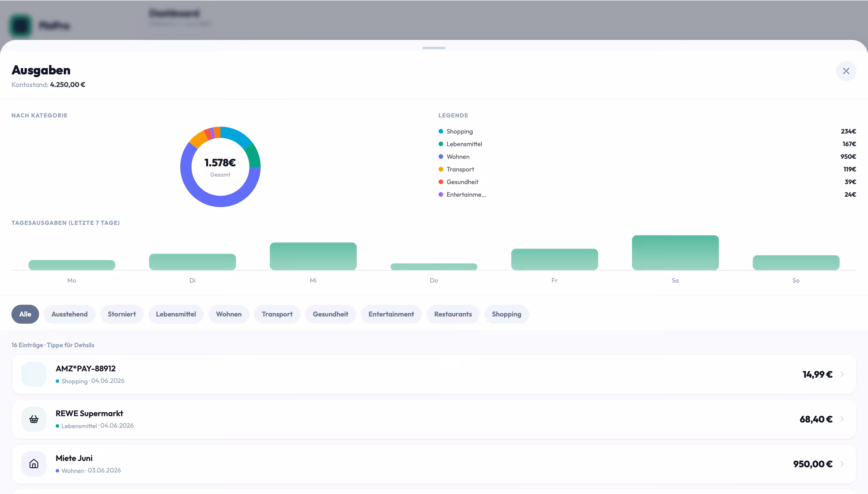Click the Transport legend color dot
Screen dimensions: 868x494
[441, 169]
